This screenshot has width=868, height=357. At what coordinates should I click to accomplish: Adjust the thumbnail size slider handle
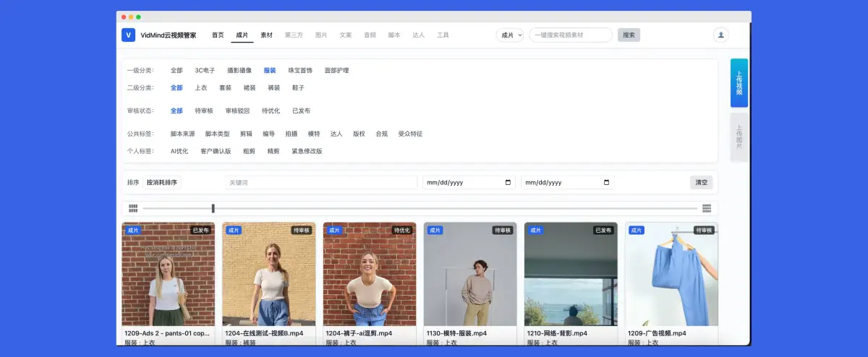(x=213, y=208)
